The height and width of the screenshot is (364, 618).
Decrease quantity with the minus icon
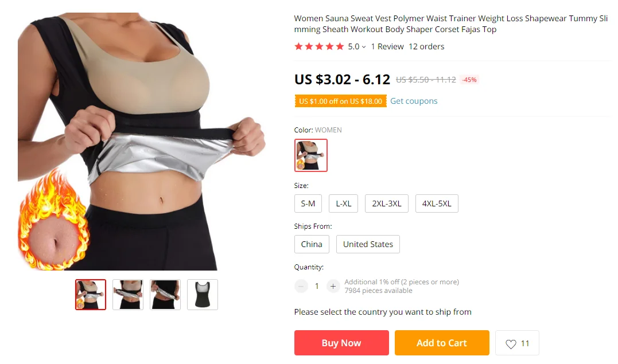301,287
